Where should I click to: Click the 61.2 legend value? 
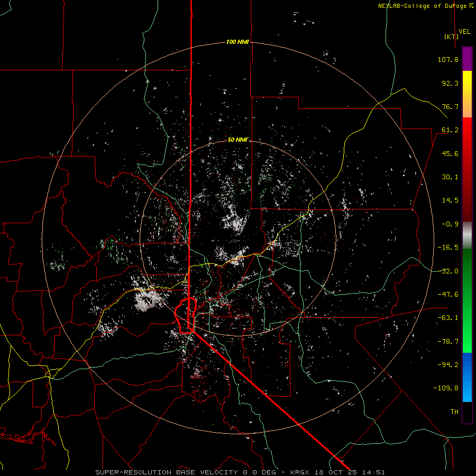tap(450, 130)
